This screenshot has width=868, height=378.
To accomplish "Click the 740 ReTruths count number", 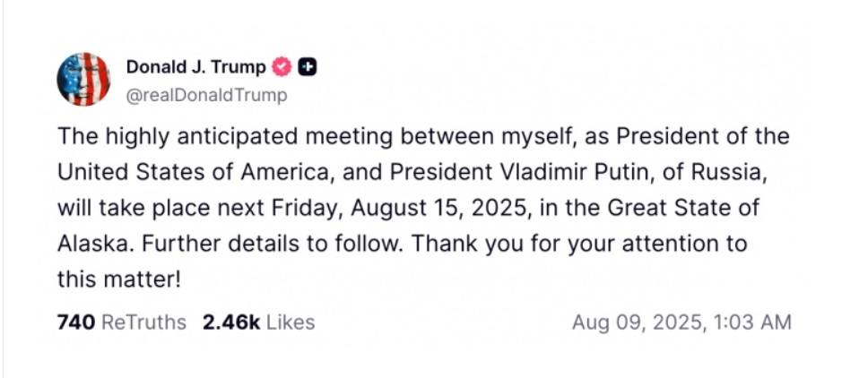I will [76, 322].
